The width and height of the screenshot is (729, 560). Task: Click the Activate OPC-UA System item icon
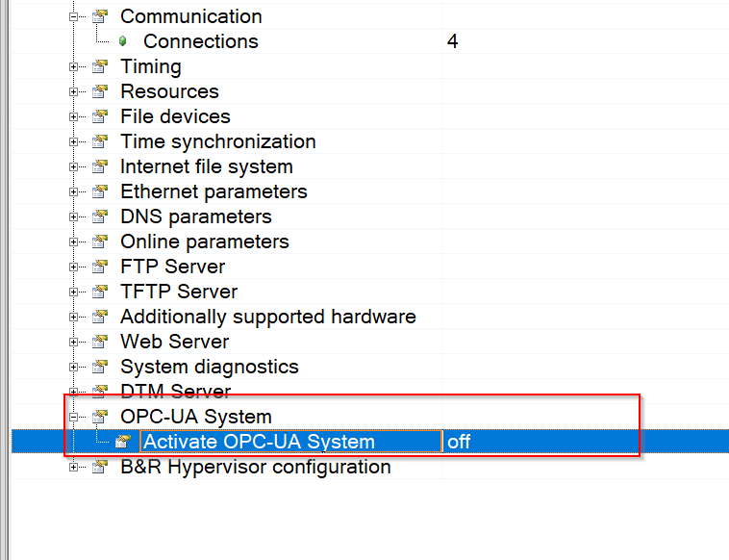pos(123,442)
